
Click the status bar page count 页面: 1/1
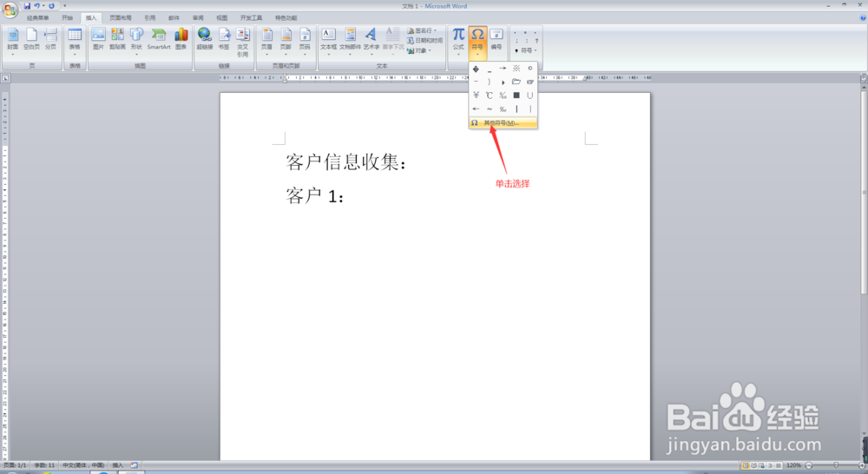click(15, 465)
